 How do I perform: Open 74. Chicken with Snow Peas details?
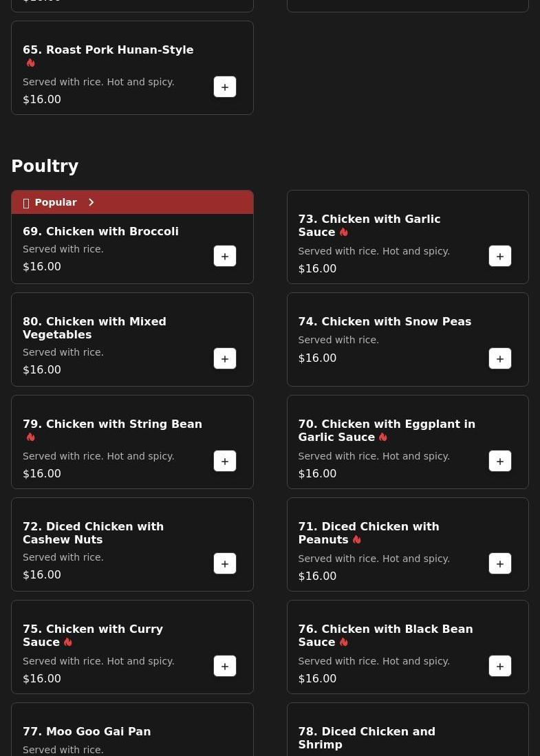tap(385, 321)
